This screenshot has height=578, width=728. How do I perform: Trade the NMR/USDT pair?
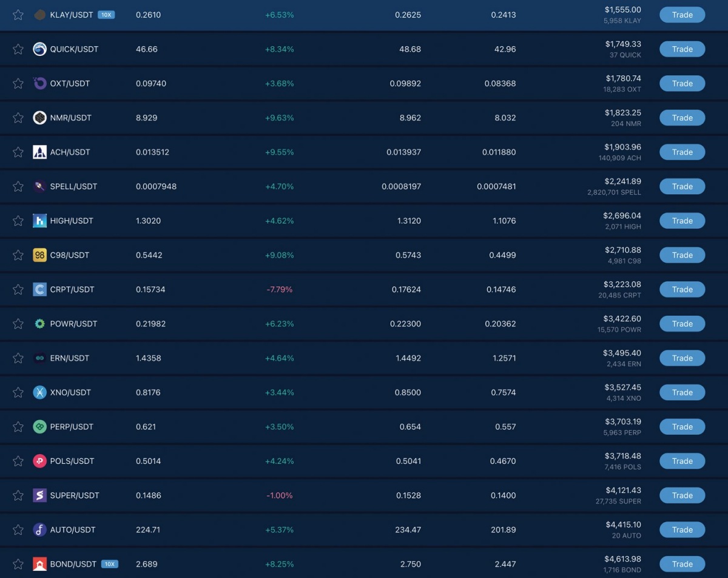(682, 118)
